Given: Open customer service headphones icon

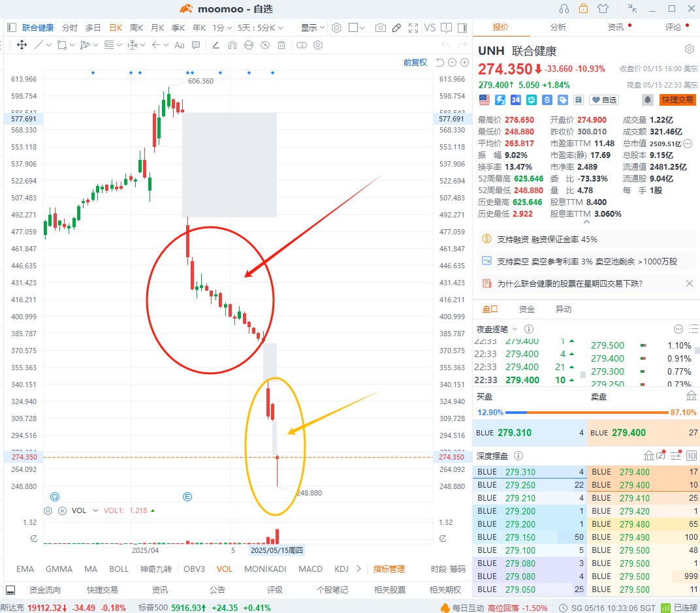Looking at the screenshot, I should click(x=564, y=8).
